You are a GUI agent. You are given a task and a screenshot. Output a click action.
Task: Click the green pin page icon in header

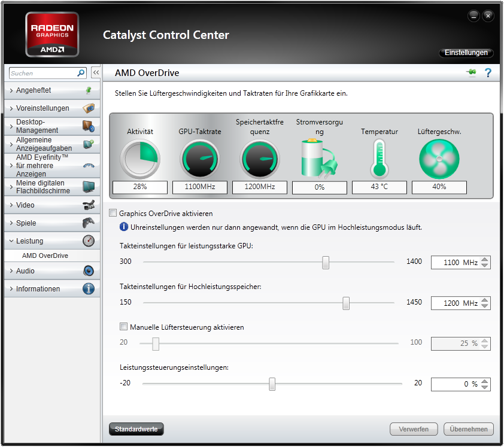point(471,72)
